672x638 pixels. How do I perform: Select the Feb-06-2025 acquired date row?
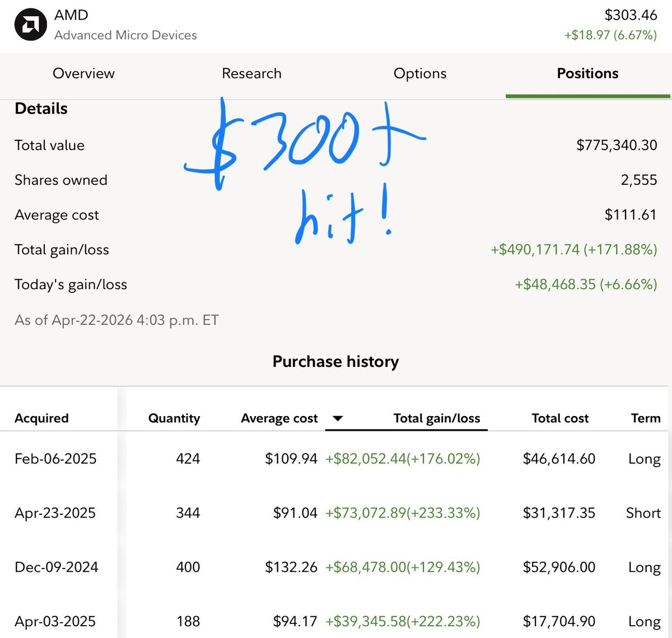(55, 459)
